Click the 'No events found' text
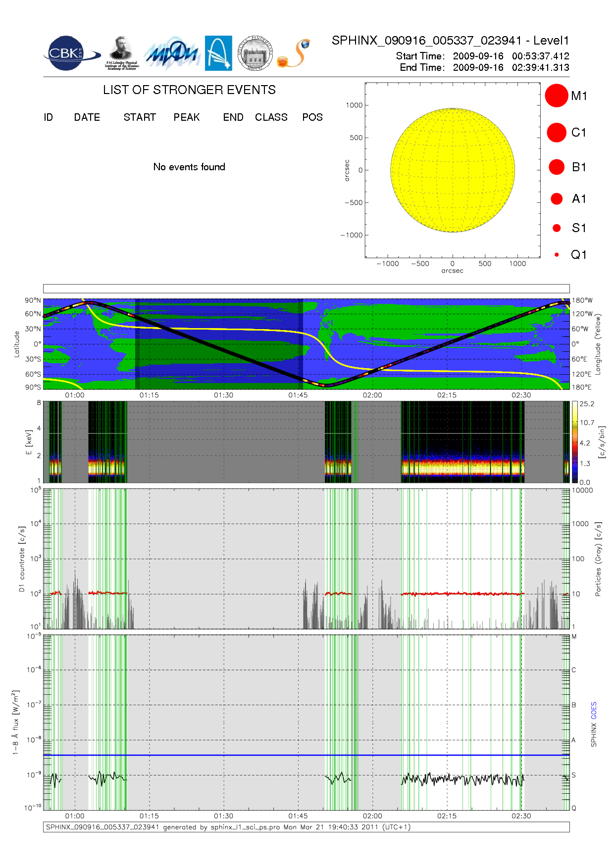 click(x=189, y=167)
